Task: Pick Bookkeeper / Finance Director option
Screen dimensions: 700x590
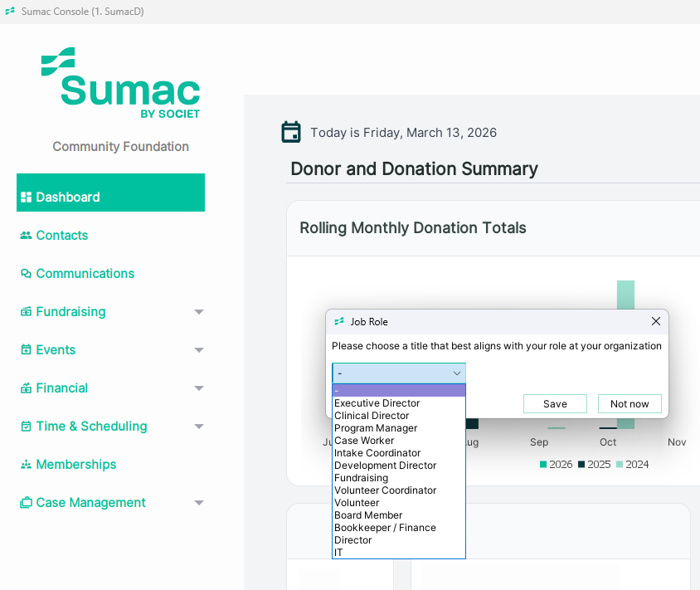Action: 385,528
